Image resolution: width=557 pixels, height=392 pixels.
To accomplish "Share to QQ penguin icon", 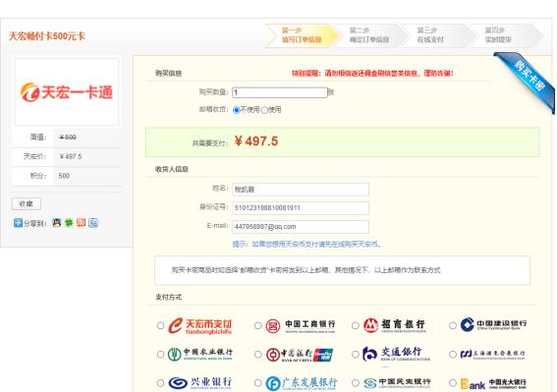I will 57,223.
